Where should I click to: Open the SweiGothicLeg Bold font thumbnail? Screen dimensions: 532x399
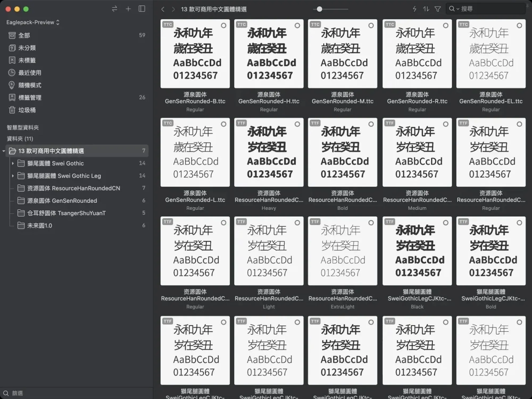[x=491, y=251]
